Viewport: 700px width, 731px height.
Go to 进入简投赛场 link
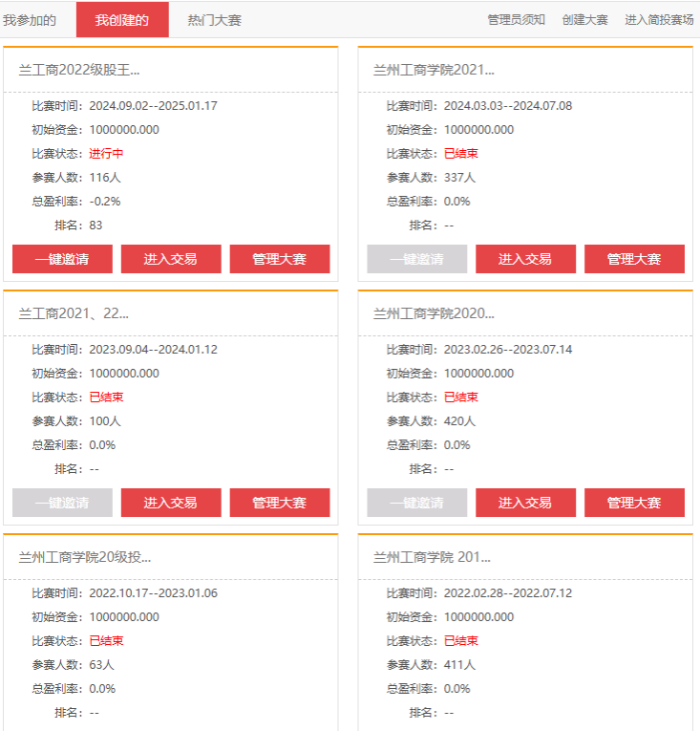[x=659, y=20]
